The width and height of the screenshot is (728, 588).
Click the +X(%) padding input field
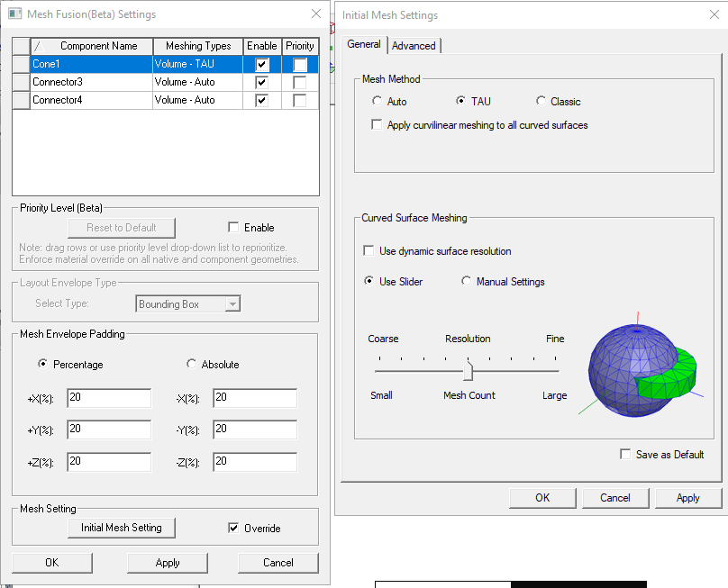(x=109, y=398)
